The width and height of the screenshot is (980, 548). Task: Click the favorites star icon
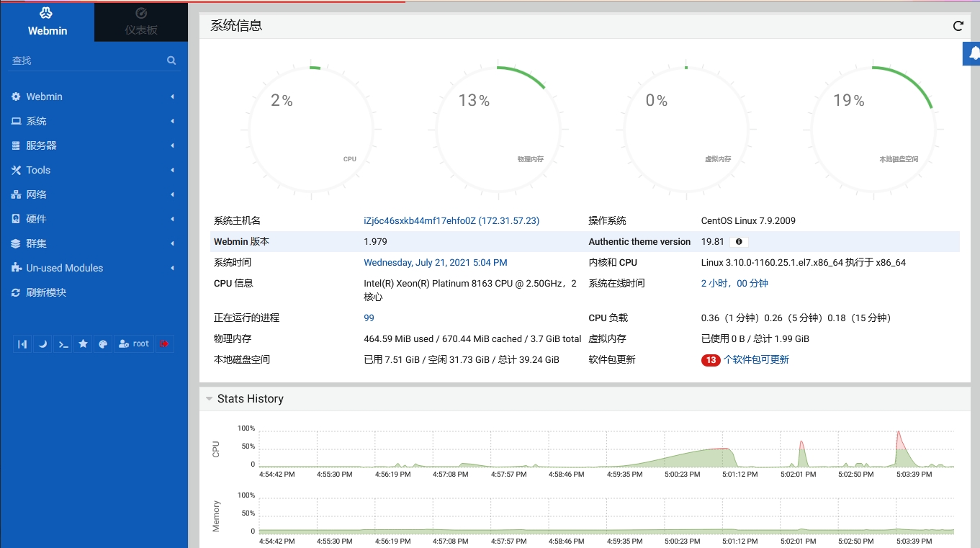(x=84, y=344)
